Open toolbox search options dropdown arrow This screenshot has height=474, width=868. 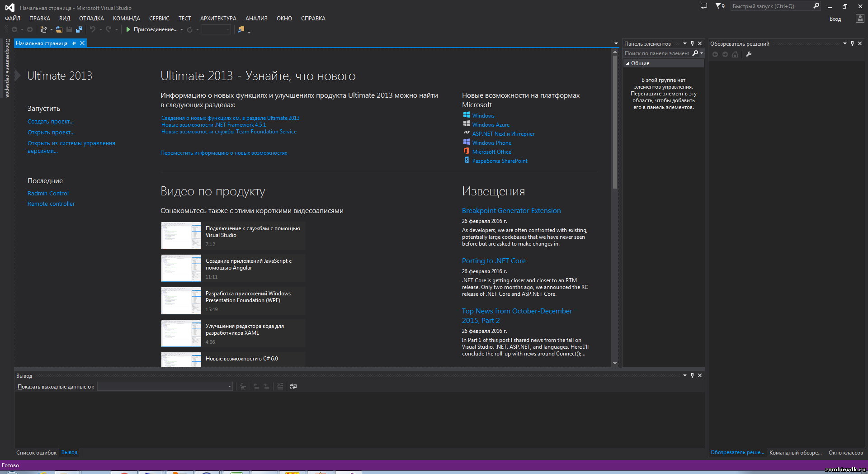(702, 53)
